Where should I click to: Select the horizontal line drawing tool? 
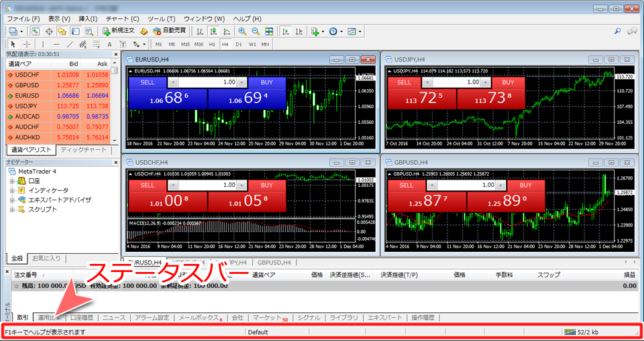pyautogui.click(x=56, y=44)
